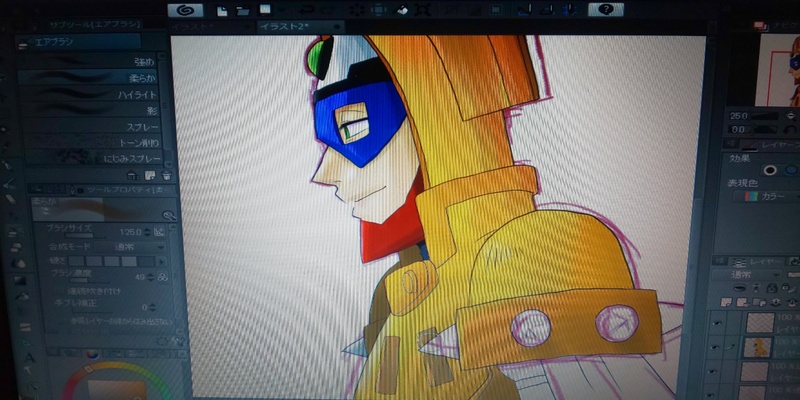Image resolution: width=800 pixels, height=400 pixels.
Task: Hide the yellow character layer eye
Action: (x=716, y=348)
